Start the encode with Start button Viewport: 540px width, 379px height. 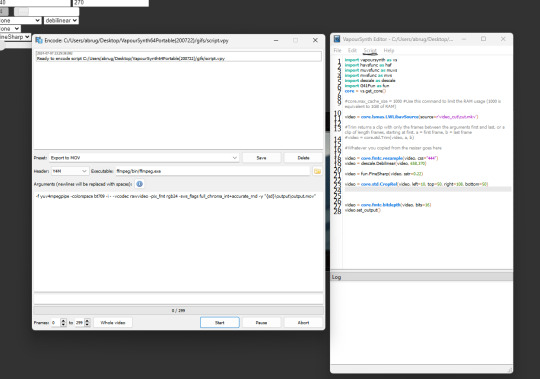point(220,323)
